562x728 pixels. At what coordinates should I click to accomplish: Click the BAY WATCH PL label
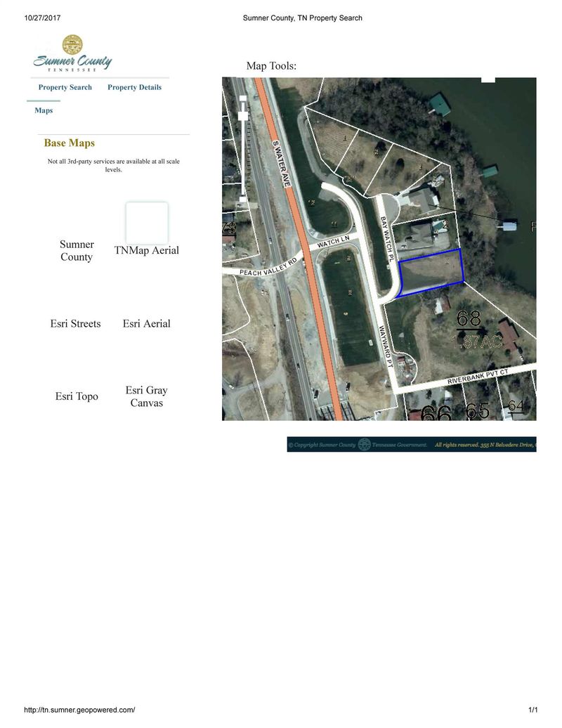387,240
